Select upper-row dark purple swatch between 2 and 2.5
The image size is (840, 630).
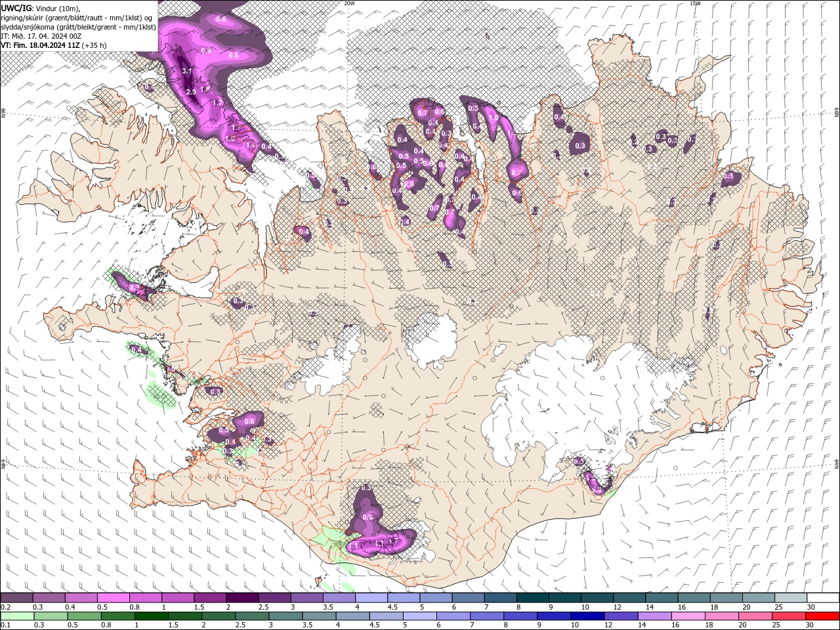click(242, 598)
